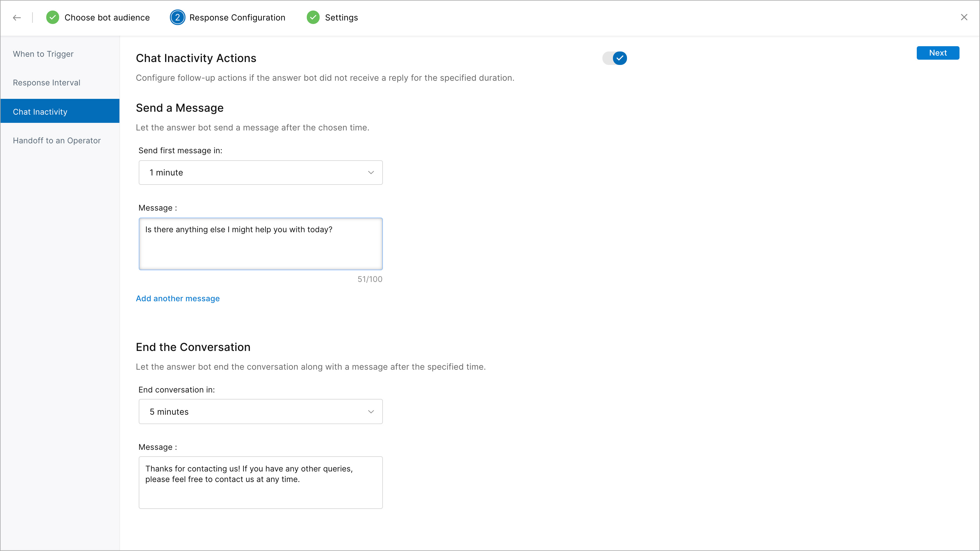Image resolution: width=980 pixels, height=551 pixels.
Task: Click the End the Conversation heading
Action: pyautogui.click(x=193, y=347)
